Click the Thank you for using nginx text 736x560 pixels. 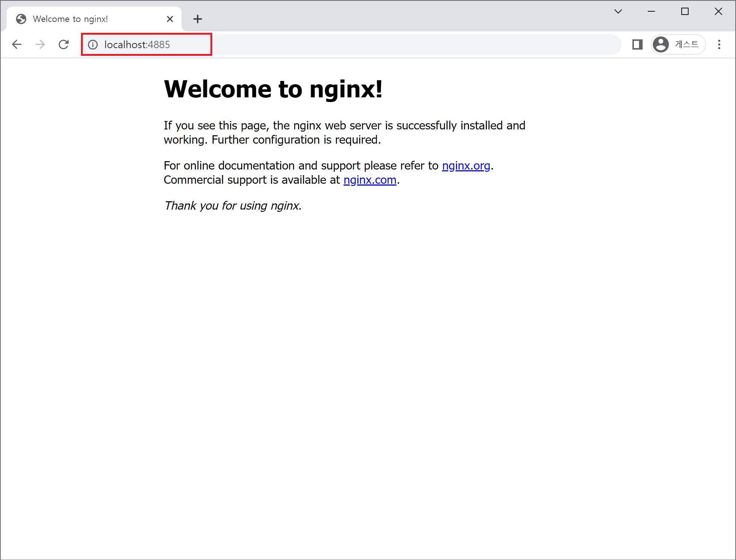233,206
